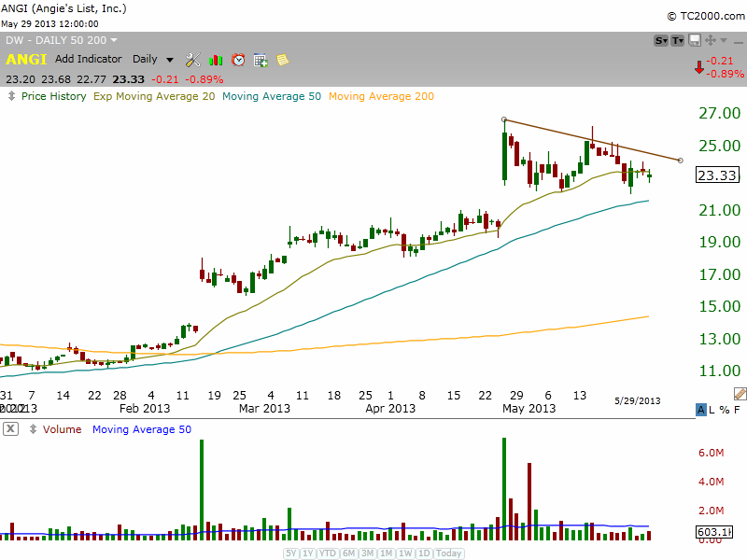
Task: Click the -0.89% change in quote row
Action: [204, 79]
